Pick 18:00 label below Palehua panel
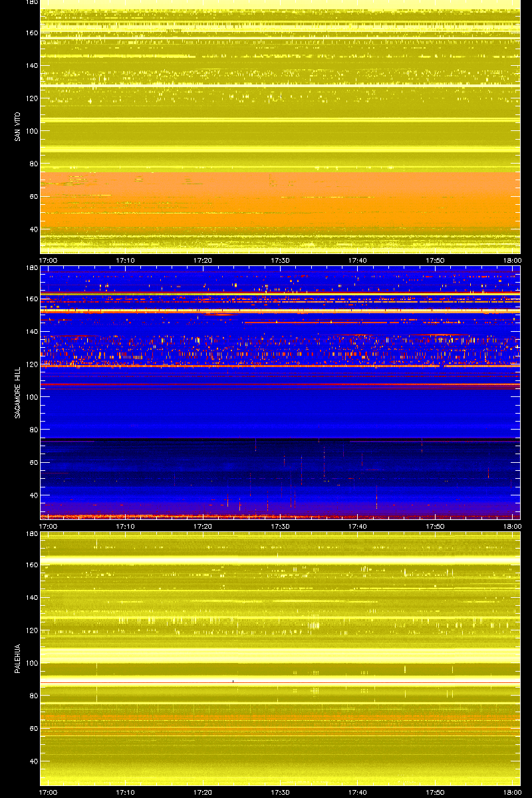The height and width of the screenshot is (798, 532). [512, 792]
